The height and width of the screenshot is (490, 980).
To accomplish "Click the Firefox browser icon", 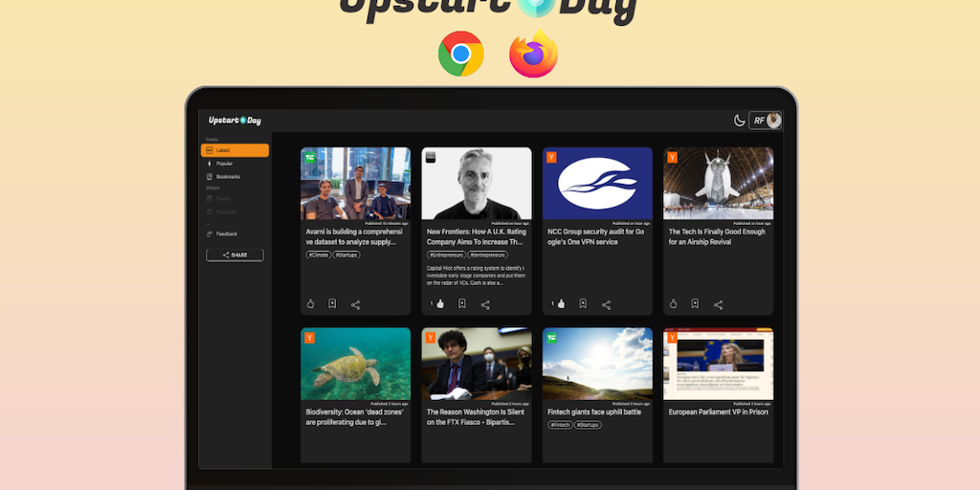I will 534,54.
